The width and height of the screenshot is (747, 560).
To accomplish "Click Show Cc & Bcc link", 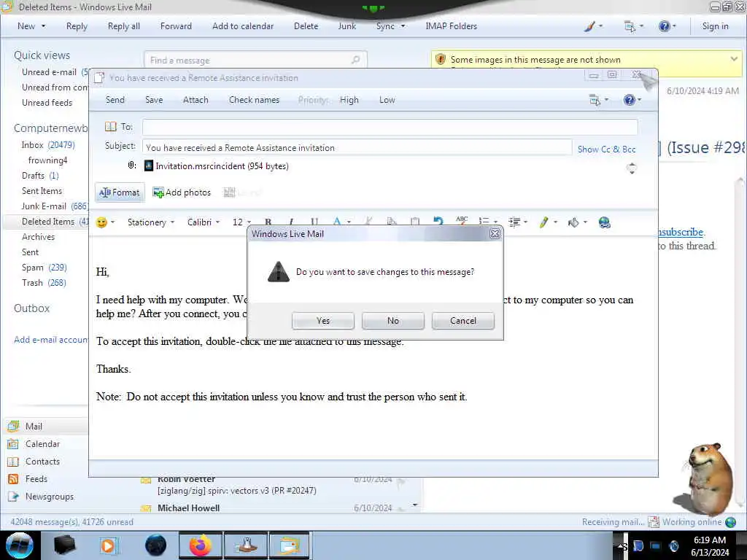I will [606, 149].
